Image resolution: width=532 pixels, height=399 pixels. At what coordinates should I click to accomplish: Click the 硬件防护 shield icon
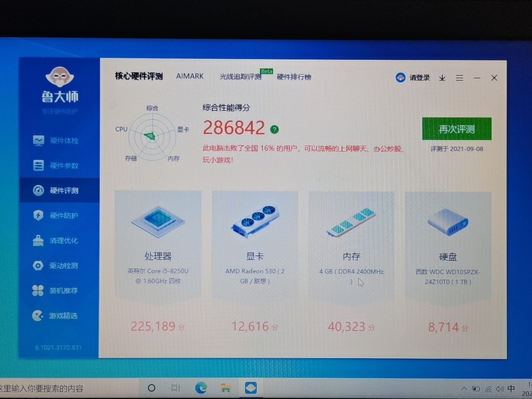click(x=38, y=216)
